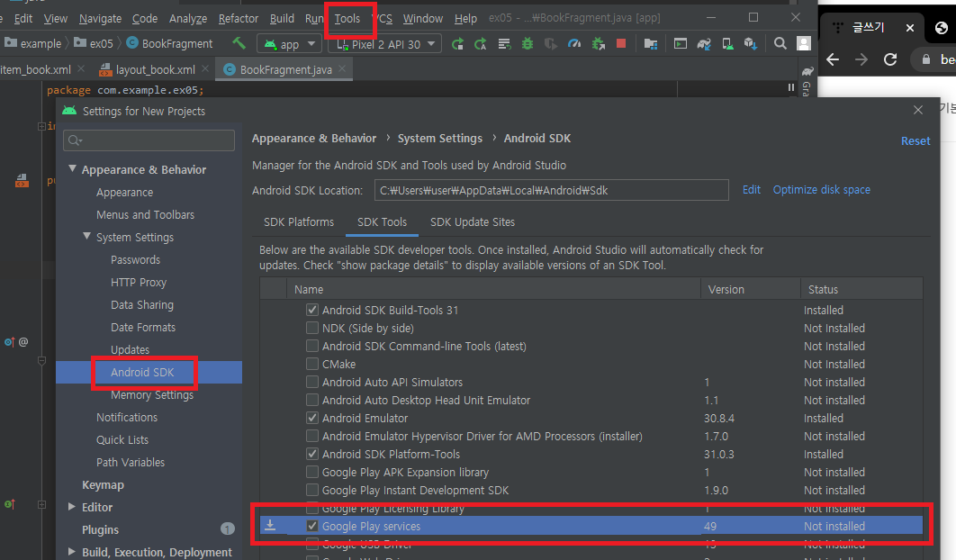The height and width of the screenshot is (560, 956).
Task: Open the AVD Manager icon
Action: tap(727, 44)
